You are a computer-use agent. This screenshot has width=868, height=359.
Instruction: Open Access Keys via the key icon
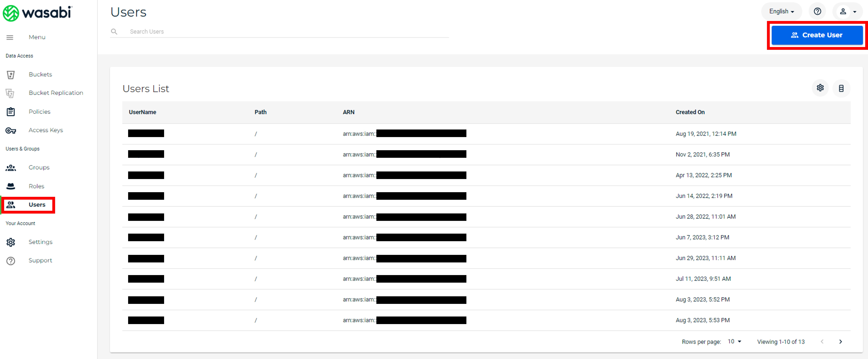click(x=11, y=130)
